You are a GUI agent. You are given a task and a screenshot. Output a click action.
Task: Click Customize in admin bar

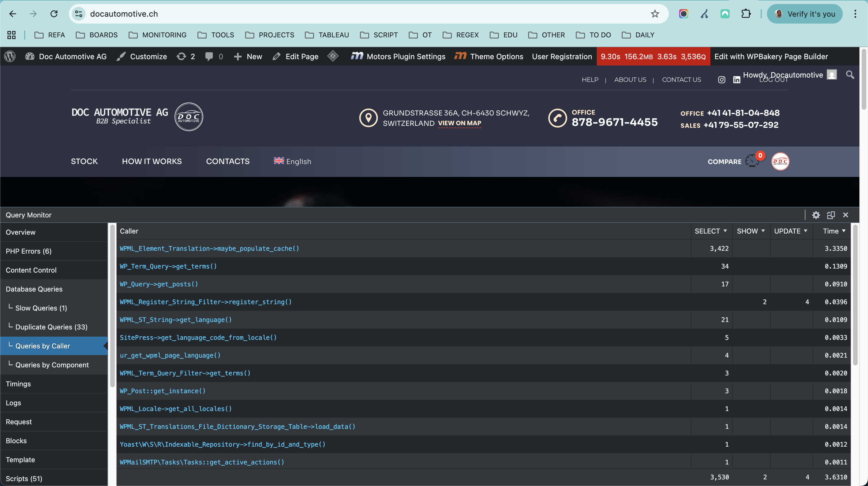(142, 56)
